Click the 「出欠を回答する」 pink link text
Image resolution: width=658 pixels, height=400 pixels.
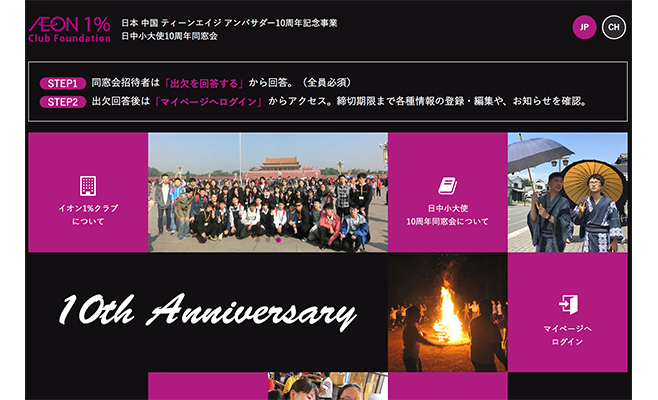tap(204, 83)
